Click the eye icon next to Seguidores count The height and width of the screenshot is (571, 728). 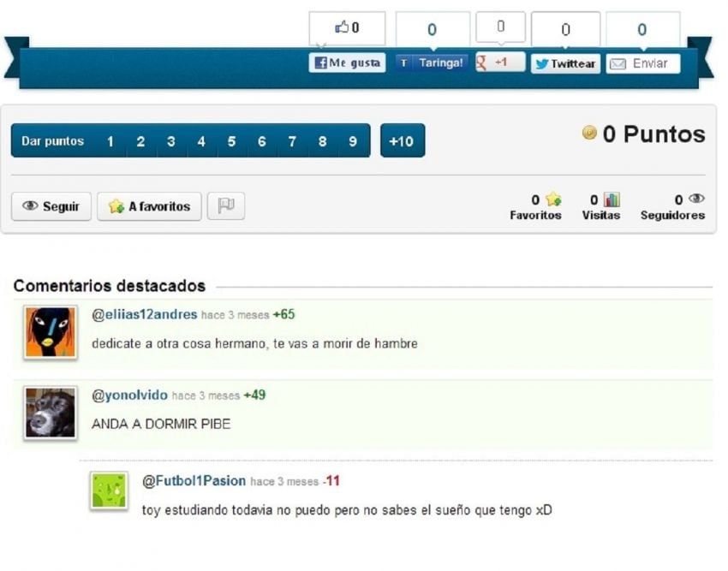[x=695, y=198]
